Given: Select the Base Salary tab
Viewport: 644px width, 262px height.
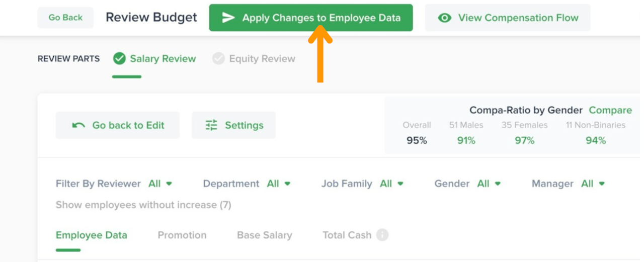Looking at the screenshot, I should [264, 235].
